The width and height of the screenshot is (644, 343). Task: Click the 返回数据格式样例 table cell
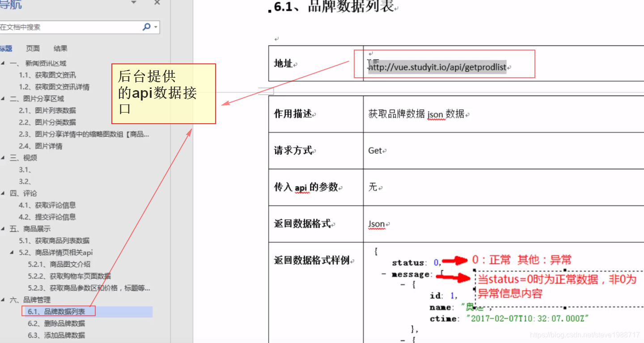pos(316,293)
